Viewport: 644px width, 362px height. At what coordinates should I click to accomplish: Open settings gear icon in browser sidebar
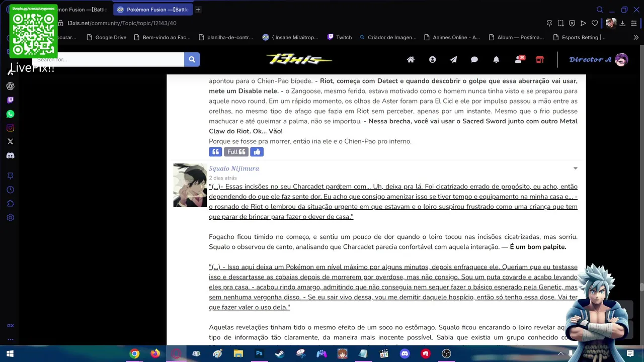point(10,218)
